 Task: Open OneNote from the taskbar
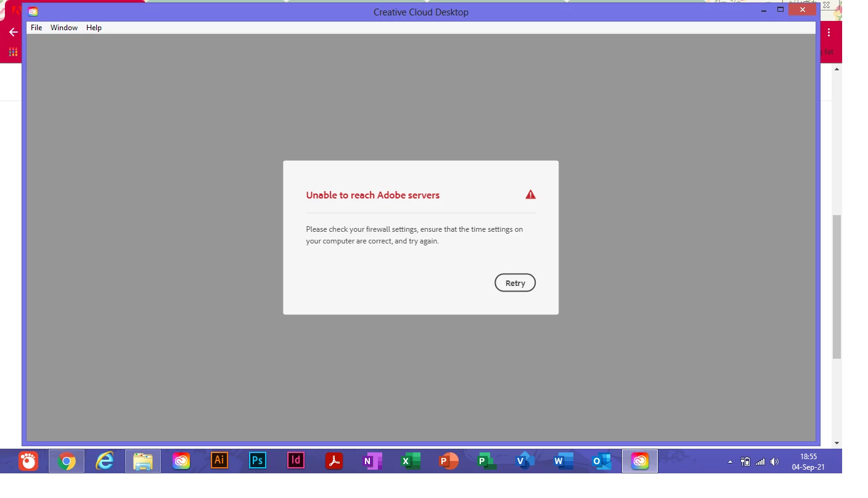click(372, 461)
